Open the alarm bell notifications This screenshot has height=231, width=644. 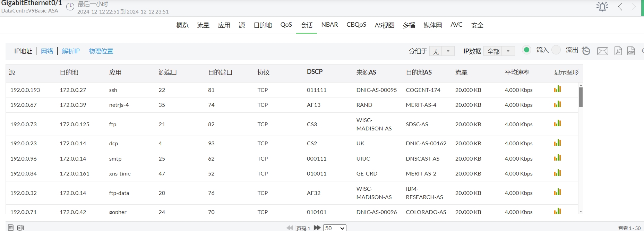[602, 7]
